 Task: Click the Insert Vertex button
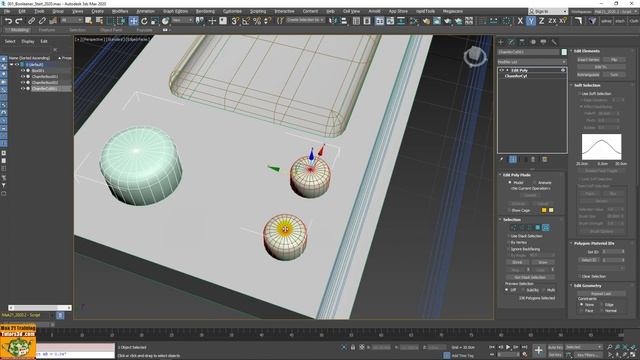pos(588,60)
